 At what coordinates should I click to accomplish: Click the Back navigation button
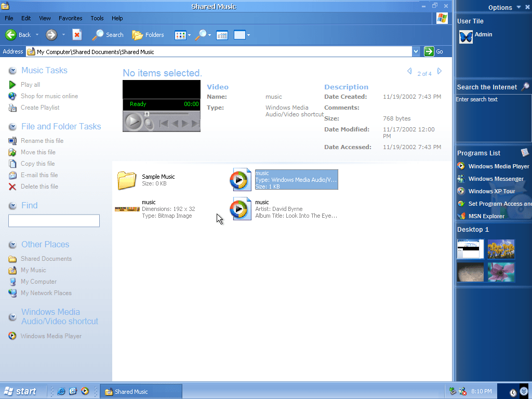pos(18,35)
